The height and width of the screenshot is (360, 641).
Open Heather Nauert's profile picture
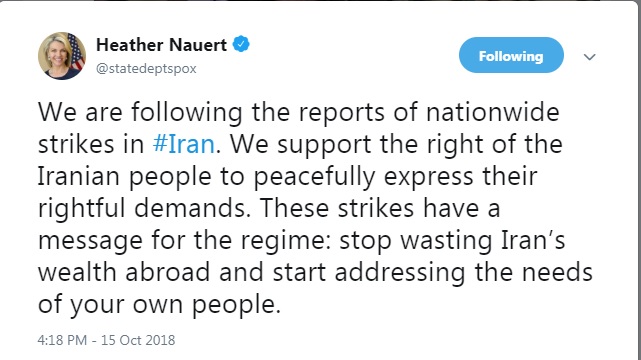(x=62, y=56)
